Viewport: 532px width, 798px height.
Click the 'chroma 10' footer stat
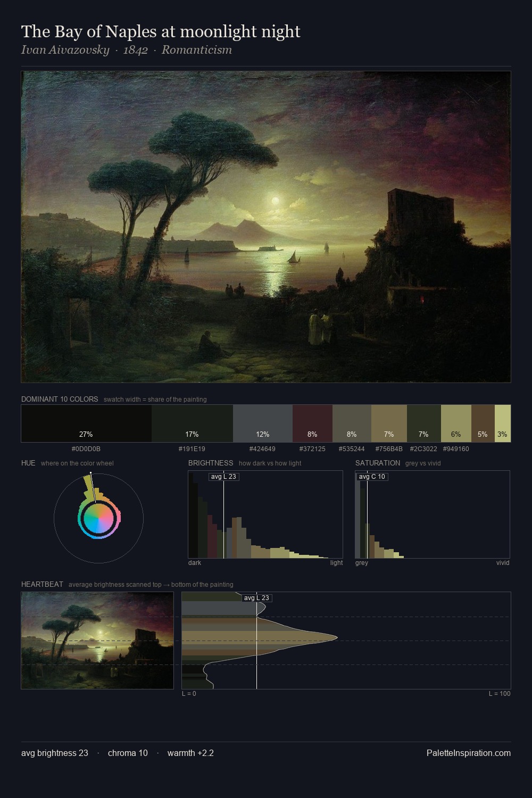click(128, 753)
